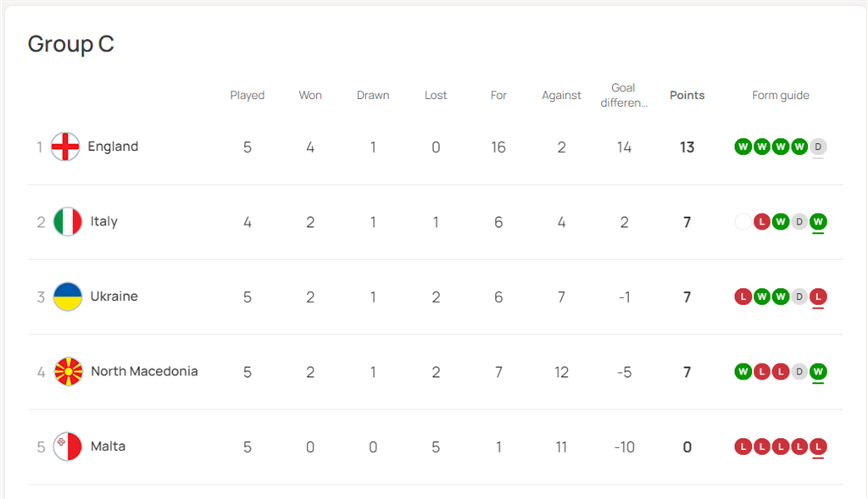Sort table by Points column header
This screenshot has width=868, height=499.
(x=687, y=96)
